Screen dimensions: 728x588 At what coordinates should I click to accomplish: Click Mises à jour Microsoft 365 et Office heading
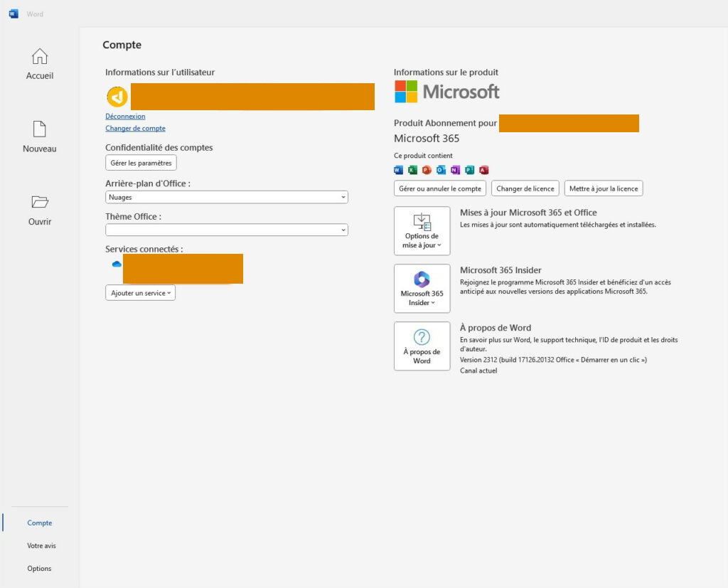528,213
